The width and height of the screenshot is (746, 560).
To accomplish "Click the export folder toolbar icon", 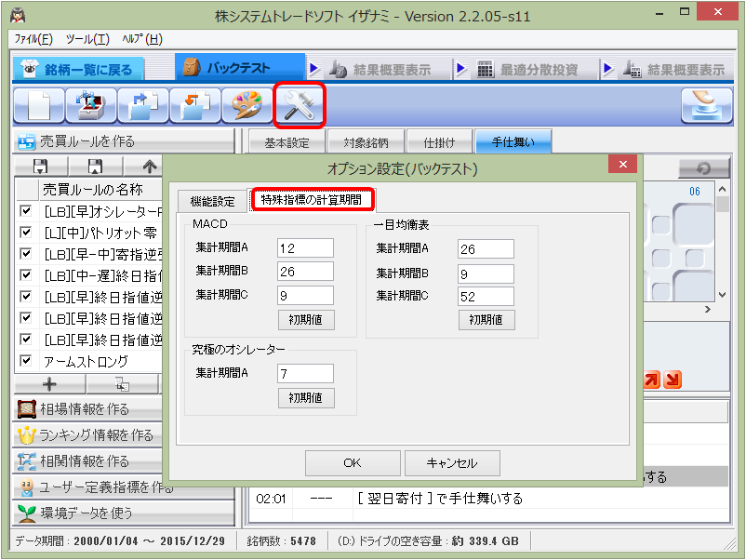I will [x=142, y=105].
